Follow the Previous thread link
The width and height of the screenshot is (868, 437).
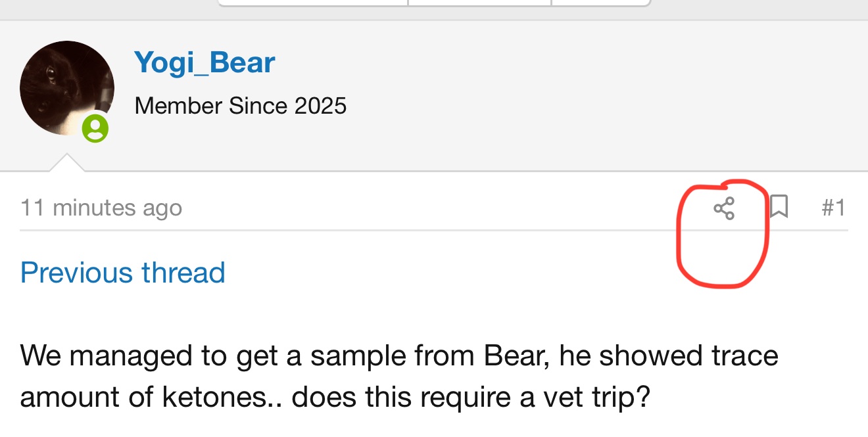pyautogui.click(x=123, y=273)
